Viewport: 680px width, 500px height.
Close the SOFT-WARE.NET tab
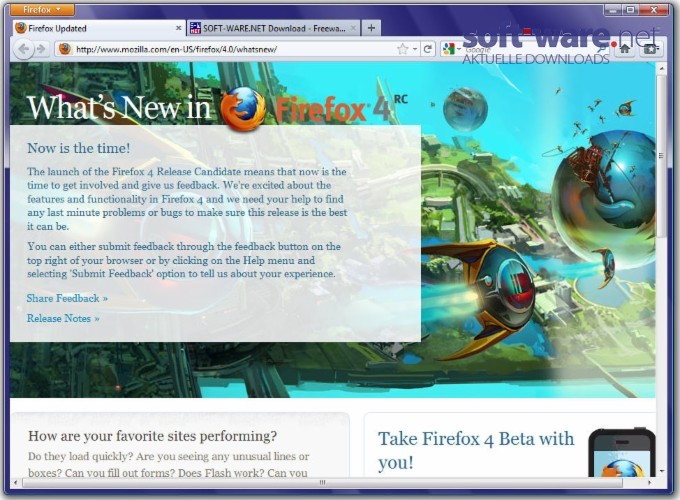[x=353, y=28]
